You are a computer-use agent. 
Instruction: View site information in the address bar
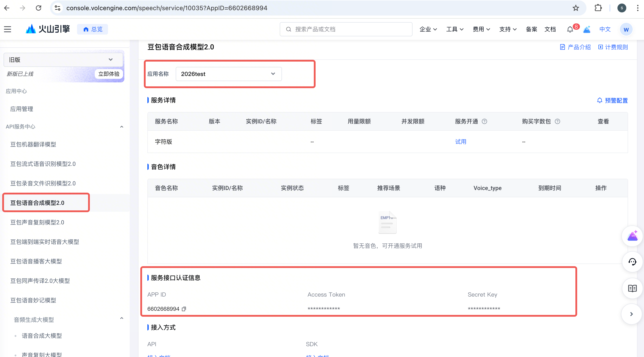(58, 8)
